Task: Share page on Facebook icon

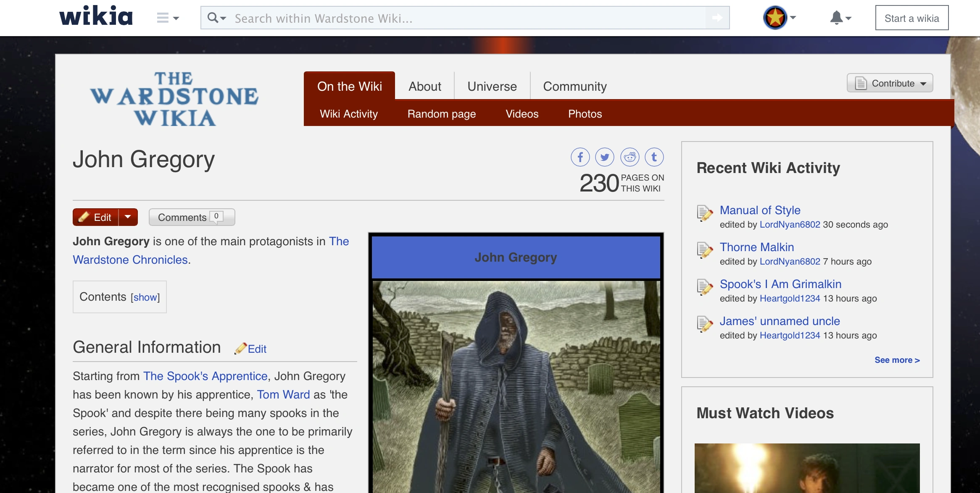Action: [x=580, y=157]
